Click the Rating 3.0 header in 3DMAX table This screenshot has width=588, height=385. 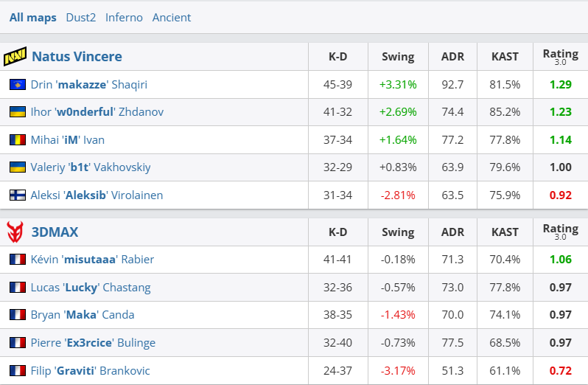[560, 232]
